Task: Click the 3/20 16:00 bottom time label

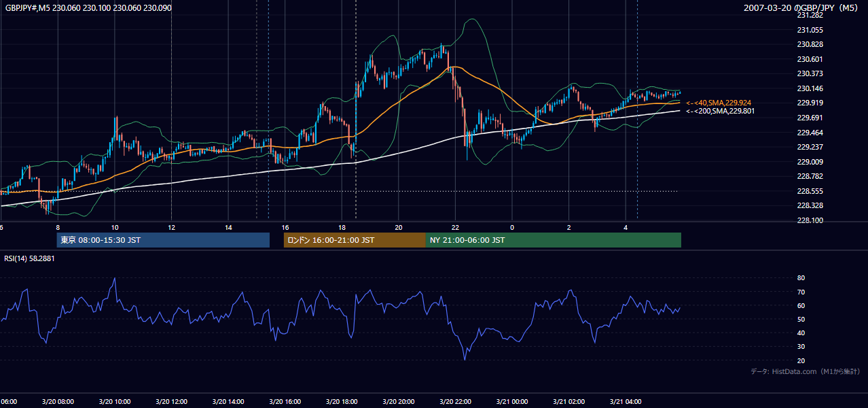Action: coord(285,401)
